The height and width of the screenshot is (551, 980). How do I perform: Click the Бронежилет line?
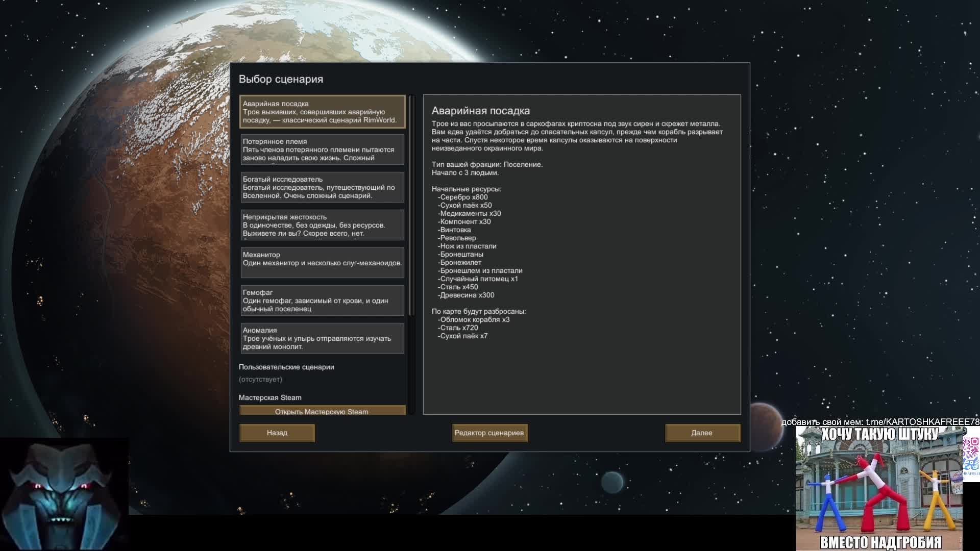[459, 262]
